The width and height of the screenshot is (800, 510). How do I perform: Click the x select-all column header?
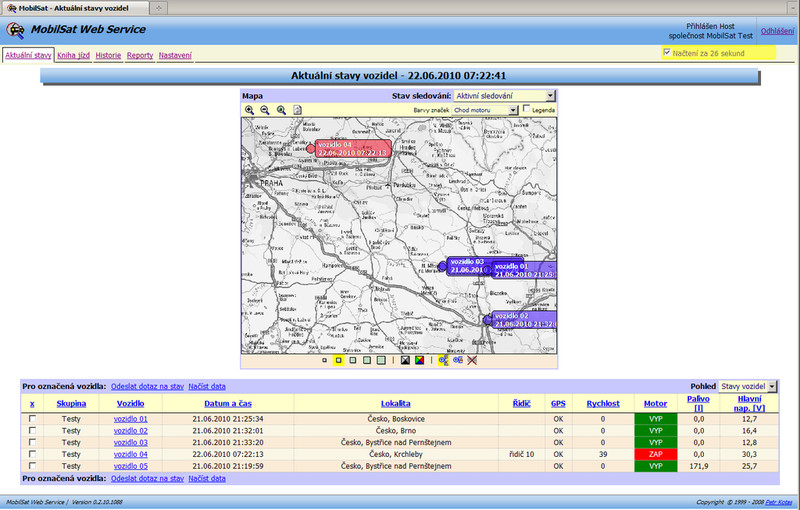pyautogui.click(x=32, y=403)
